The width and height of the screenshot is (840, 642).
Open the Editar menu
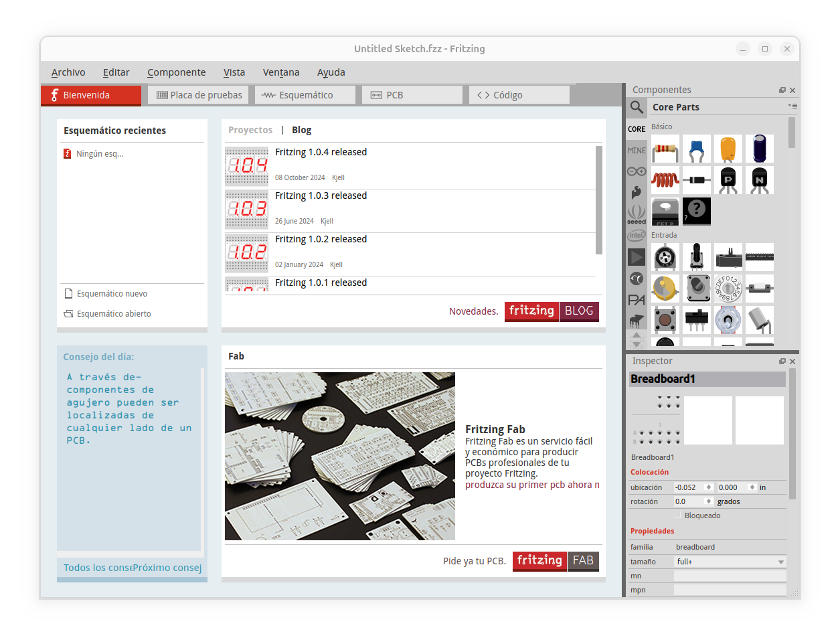click(116, 72)
